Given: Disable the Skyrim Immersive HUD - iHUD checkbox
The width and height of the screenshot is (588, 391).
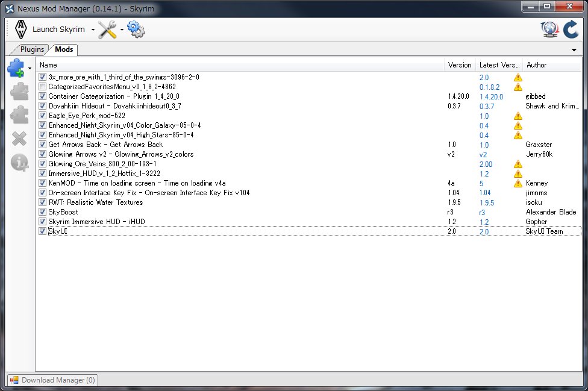Looking at the screenshot, I should click(x=42, y=222).
